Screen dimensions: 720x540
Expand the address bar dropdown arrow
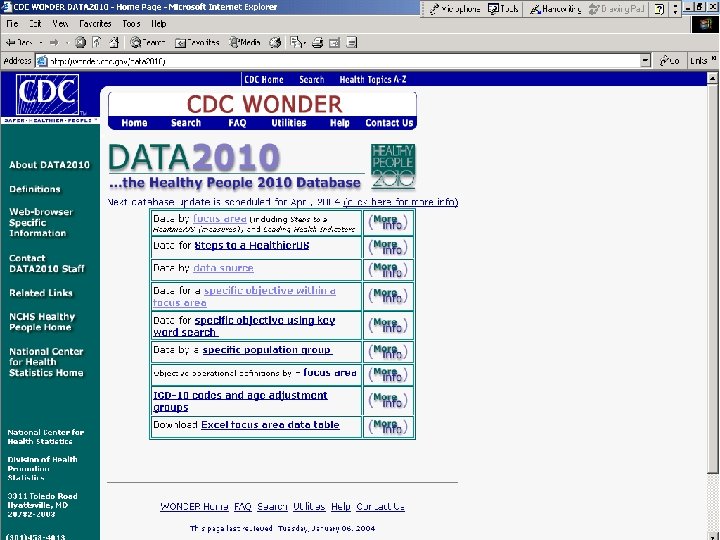(646, 61)
